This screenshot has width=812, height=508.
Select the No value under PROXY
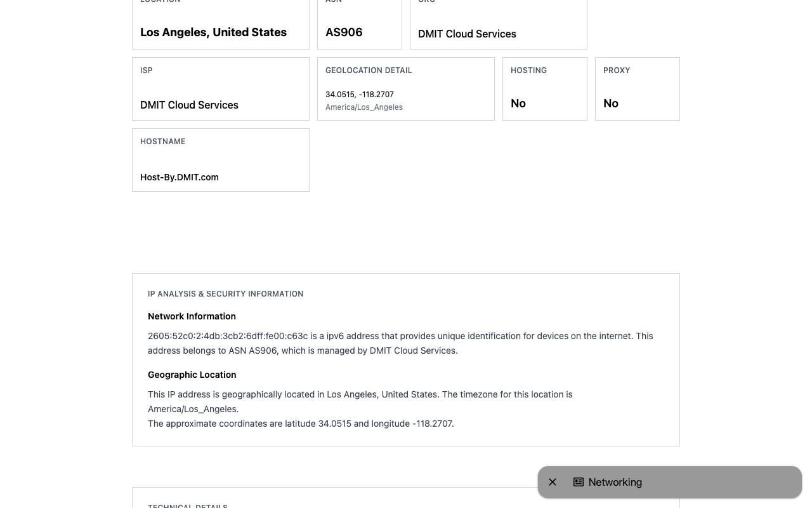[x=611, y=104]
